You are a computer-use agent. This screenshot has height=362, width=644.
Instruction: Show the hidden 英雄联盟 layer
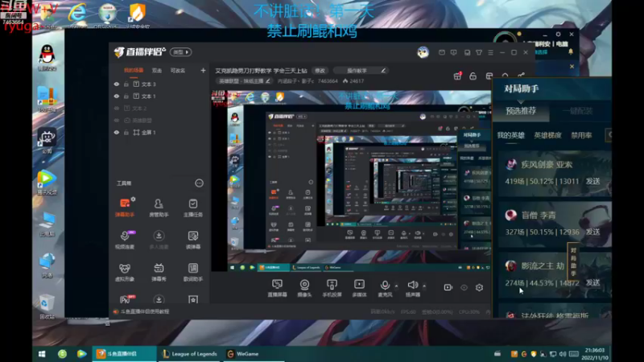(117, 120)
